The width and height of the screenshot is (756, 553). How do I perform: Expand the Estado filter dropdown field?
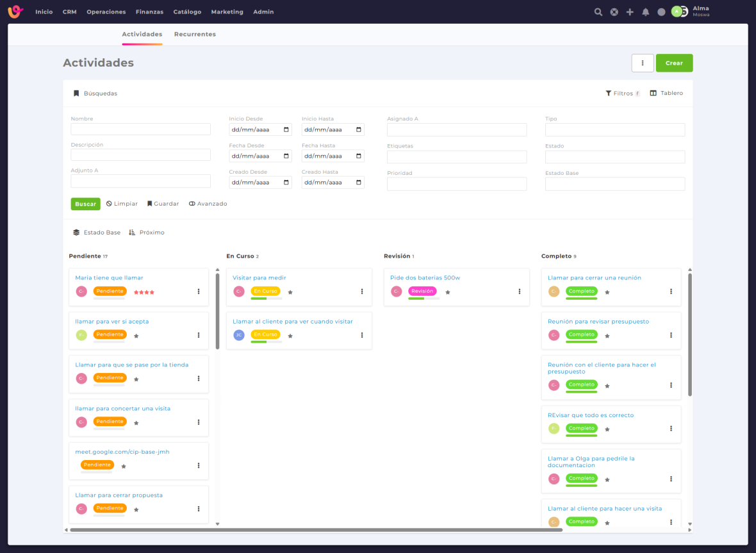(614, 157)
